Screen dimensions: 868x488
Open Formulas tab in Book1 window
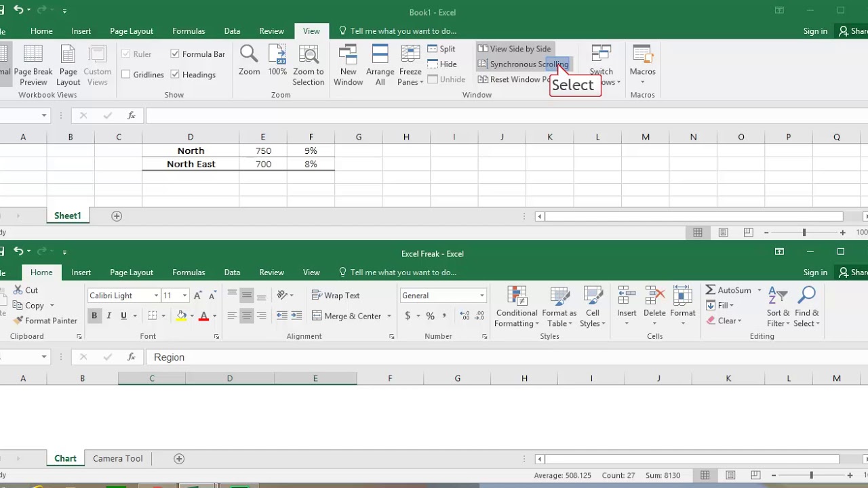[189, 31]
